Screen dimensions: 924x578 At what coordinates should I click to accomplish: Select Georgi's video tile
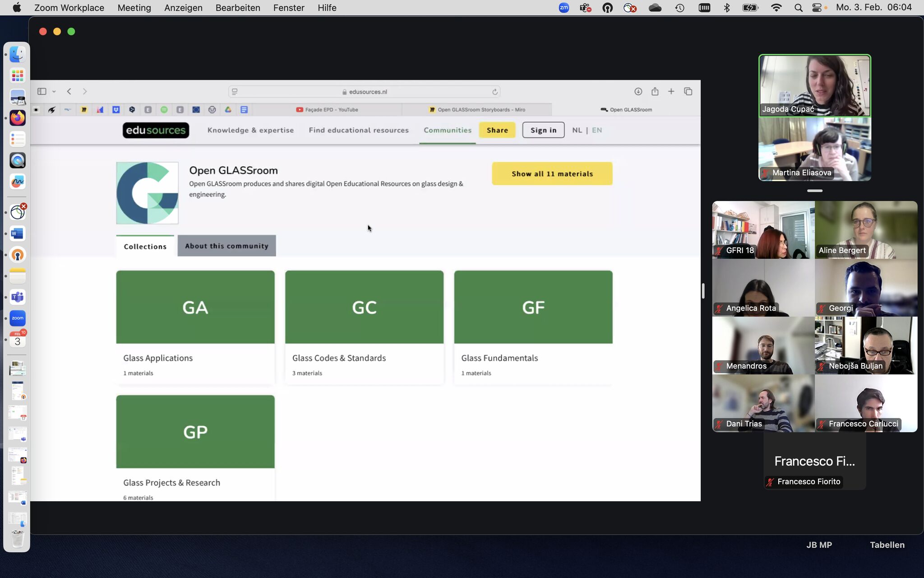pos(866,288)
